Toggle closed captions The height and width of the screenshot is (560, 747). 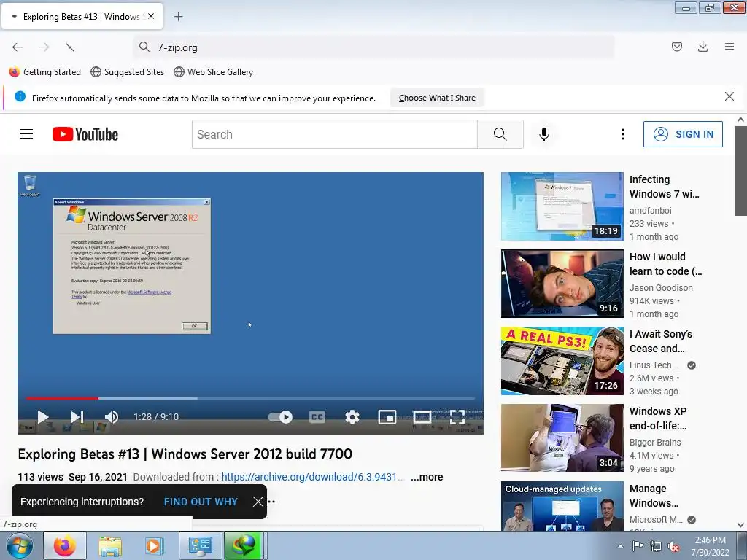[317, 417]
